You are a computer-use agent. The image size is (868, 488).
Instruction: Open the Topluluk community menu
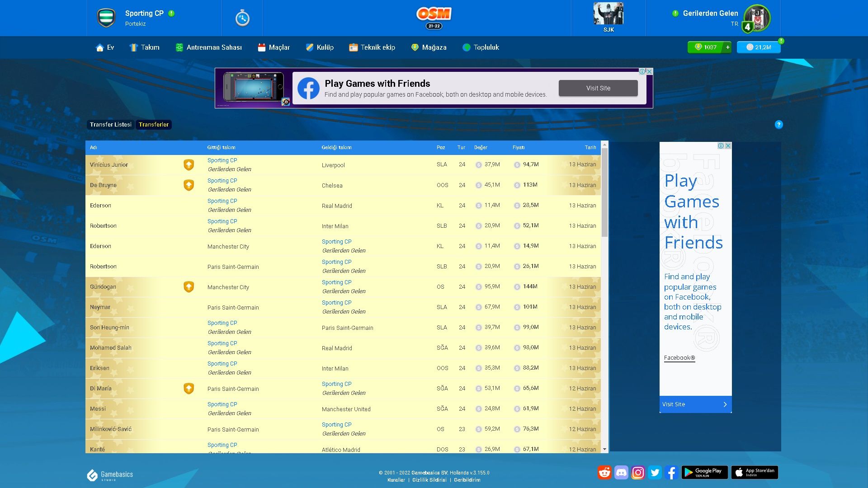point(481,47)
